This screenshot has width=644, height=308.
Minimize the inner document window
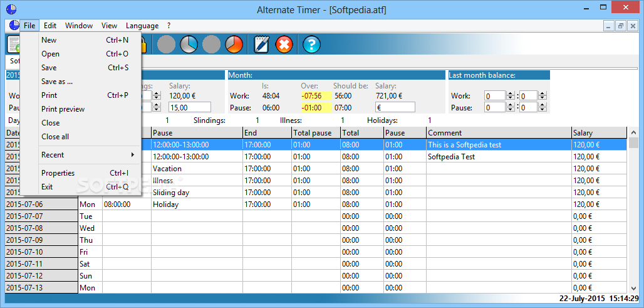tap(609, 26)
